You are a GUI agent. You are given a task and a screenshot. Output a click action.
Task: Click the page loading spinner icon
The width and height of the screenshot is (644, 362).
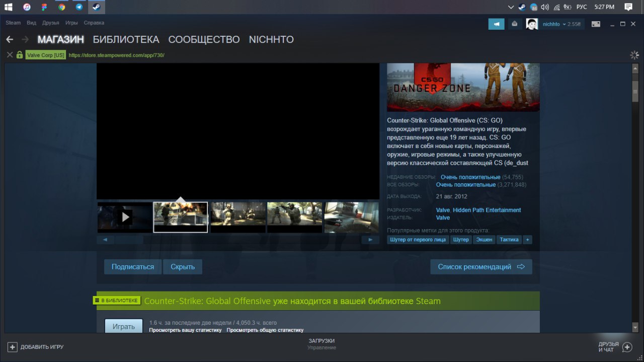click(x=634, y=55)
